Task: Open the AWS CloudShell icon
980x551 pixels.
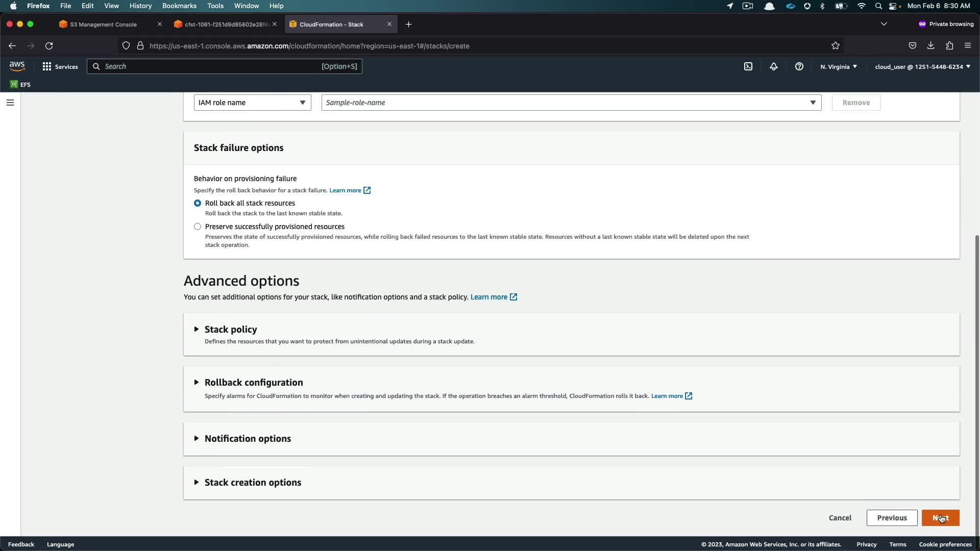Action: [x=748, y=67]
